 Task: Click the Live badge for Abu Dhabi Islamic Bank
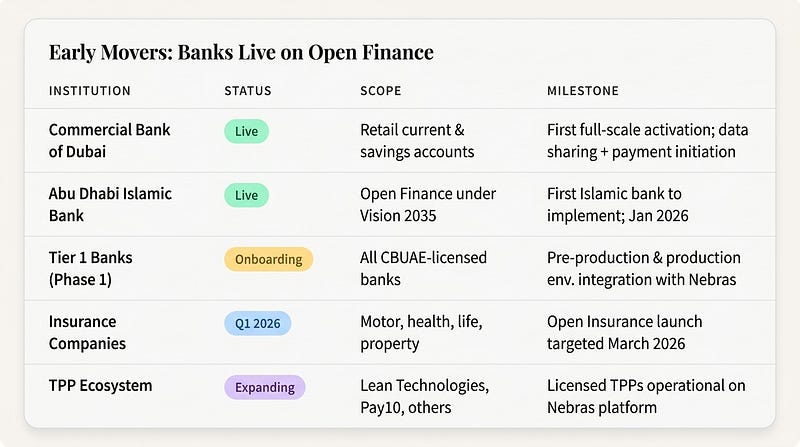[x=246, y=195]
